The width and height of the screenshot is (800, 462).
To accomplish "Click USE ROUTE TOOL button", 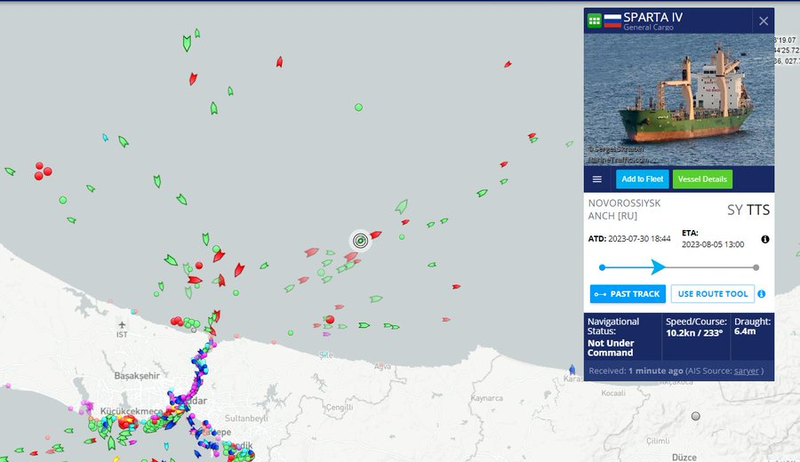I will pyautogui.click(x=712, y=294).
